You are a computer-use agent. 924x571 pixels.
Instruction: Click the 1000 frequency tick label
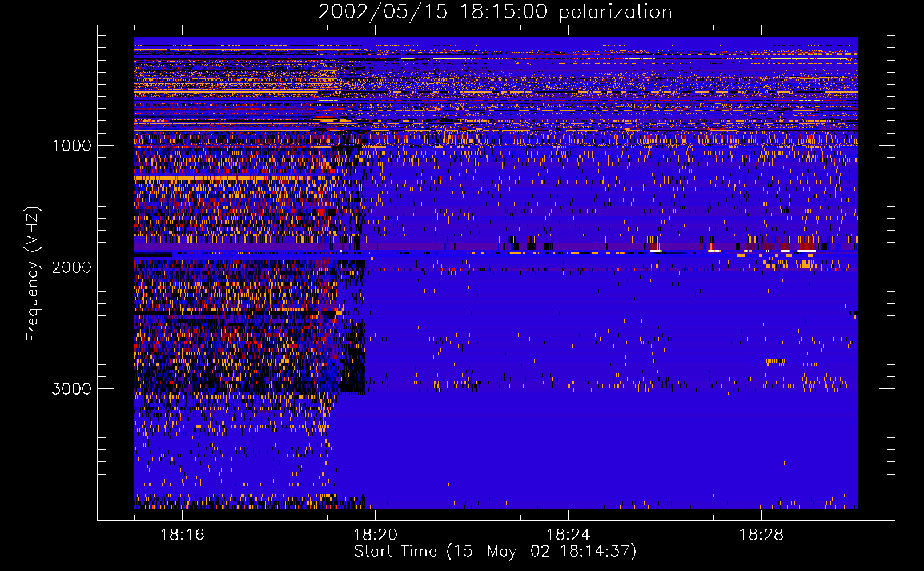(71, 146)
